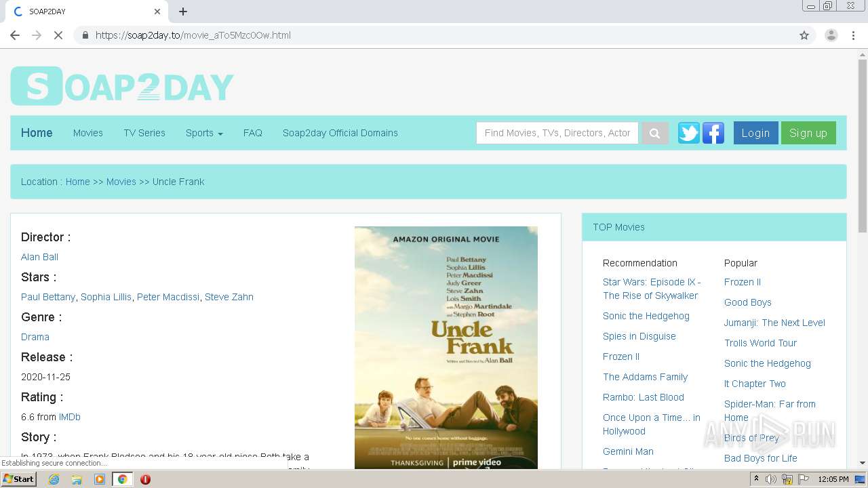The image size is (868, 488).
Task: Launch Internet Explorer from taskbar
Action: (54, 479)
